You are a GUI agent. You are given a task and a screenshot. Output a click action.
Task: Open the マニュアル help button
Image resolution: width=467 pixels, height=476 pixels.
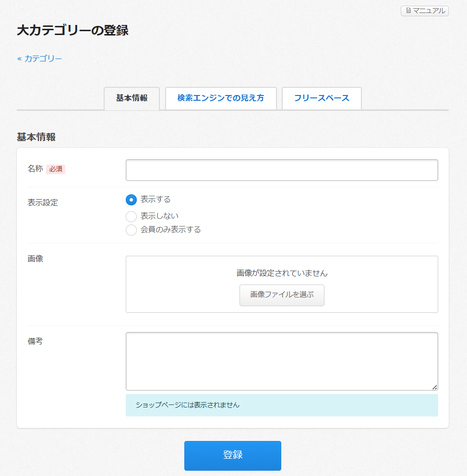tap(425, 11)
